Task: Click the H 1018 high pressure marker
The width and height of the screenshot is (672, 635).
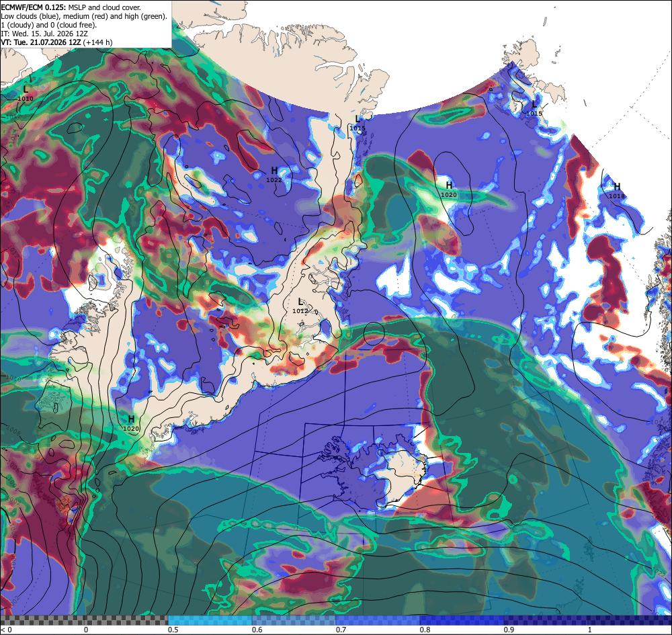Action: pyautogui.click(x=617, y=191)
